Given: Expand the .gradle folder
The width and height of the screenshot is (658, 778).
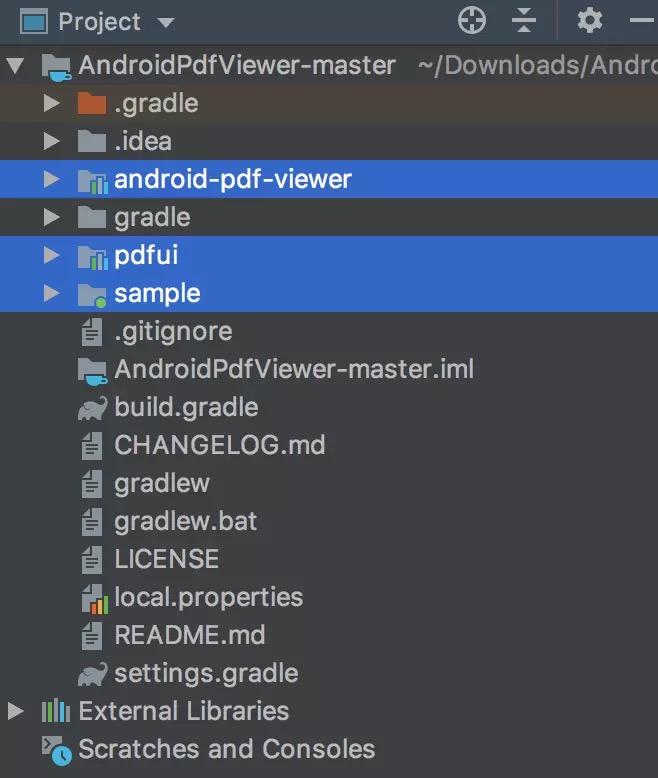Looking at the screenshot, I should point(51,103).
